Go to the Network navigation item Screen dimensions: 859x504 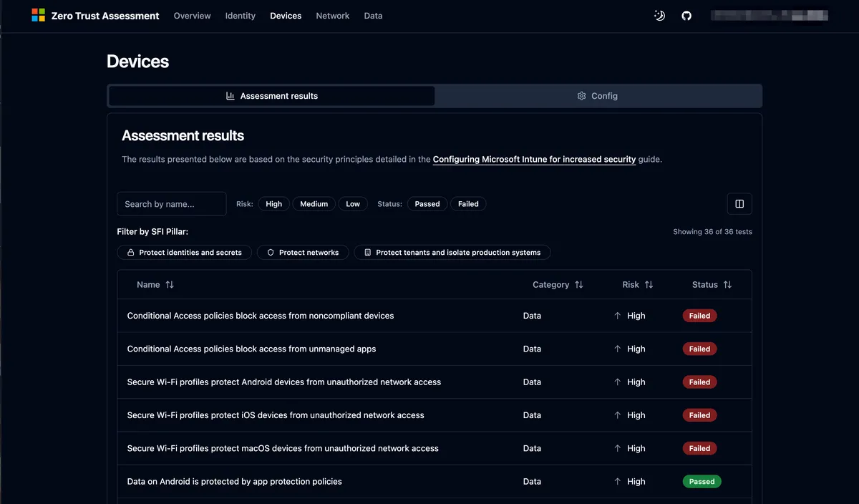pyautogui.click(x=333, y=16)
